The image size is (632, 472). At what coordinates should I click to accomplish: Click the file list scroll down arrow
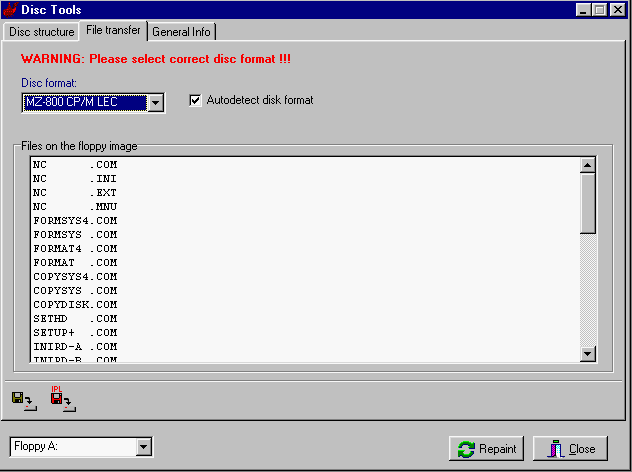click(x=588, y=354)
